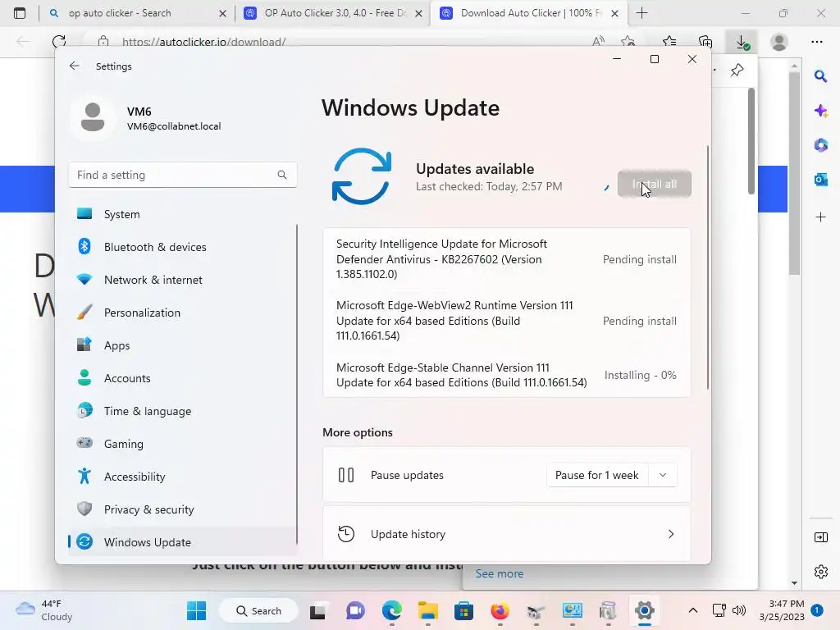Click Installing - 0% status text
The height and width of the screenshot is (630, 840).
coord(640,375)
